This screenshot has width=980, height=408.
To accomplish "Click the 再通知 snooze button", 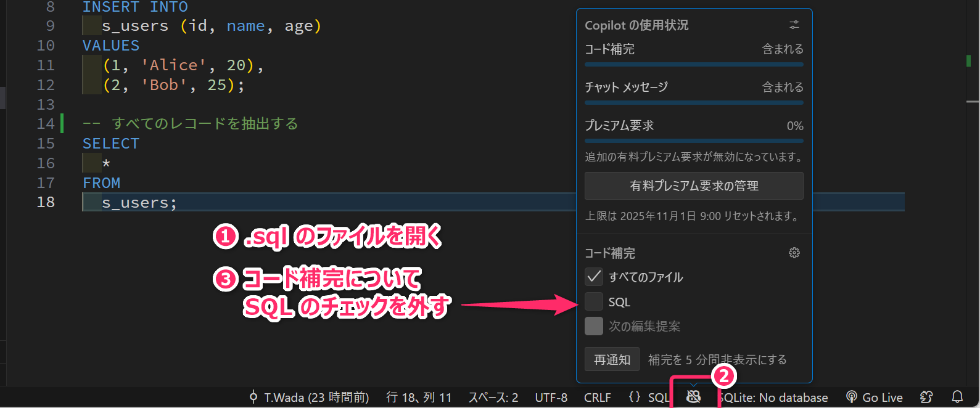I will (612, 359).
